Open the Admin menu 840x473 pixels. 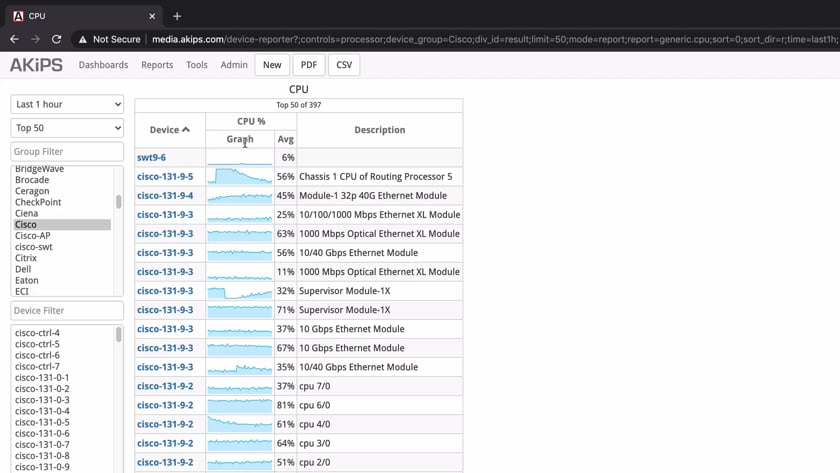click(x=234, y=65)
